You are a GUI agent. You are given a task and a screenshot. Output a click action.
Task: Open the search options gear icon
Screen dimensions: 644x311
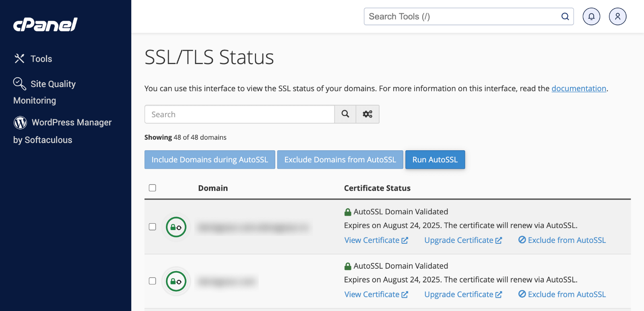point(367,114)
